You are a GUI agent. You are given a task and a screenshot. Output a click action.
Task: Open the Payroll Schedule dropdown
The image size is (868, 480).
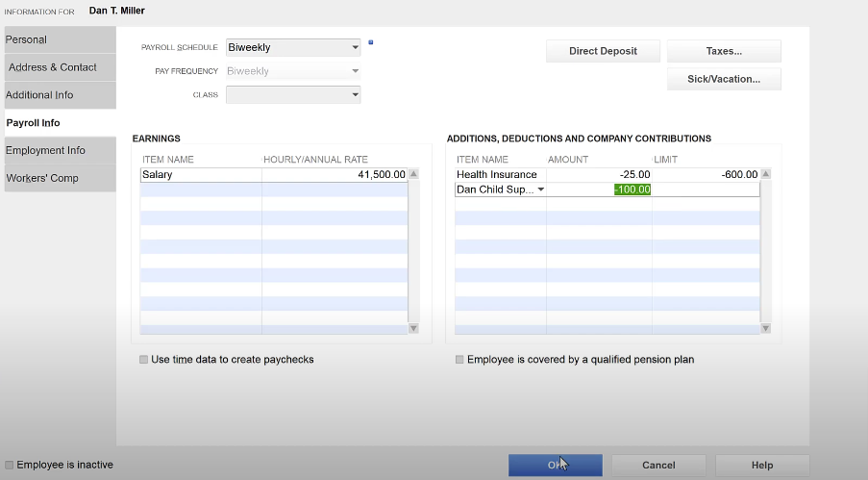coord(355,47)
